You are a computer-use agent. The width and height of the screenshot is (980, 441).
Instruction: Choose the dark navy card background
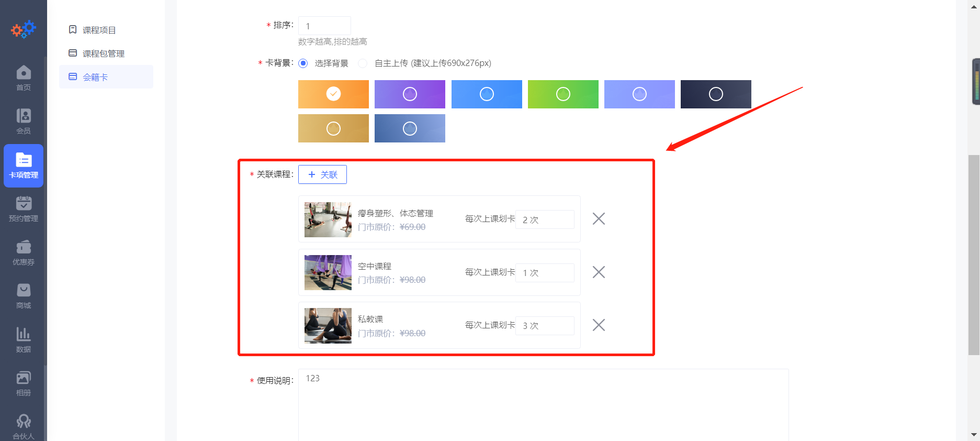(x=715, y=94)
